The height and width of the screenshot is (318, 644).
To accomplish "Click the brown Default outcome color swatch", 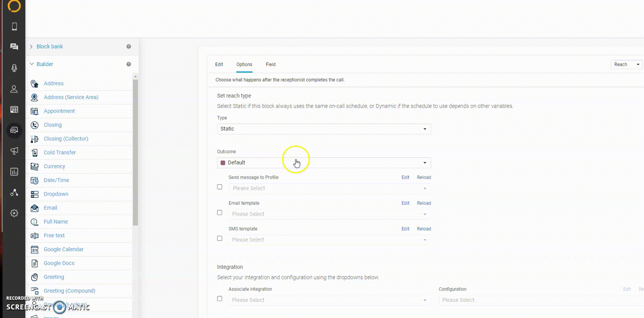I will coord(223,163).
